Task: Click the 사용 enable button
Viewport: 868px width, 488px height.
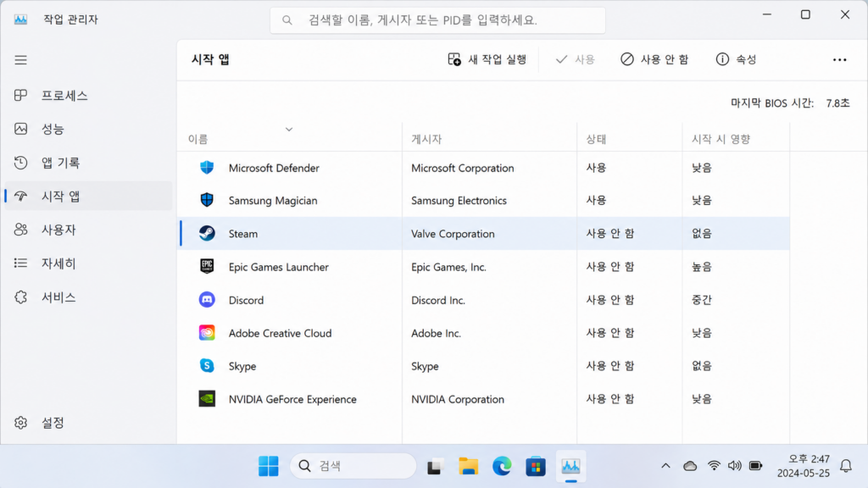Action: coord(576,59)
